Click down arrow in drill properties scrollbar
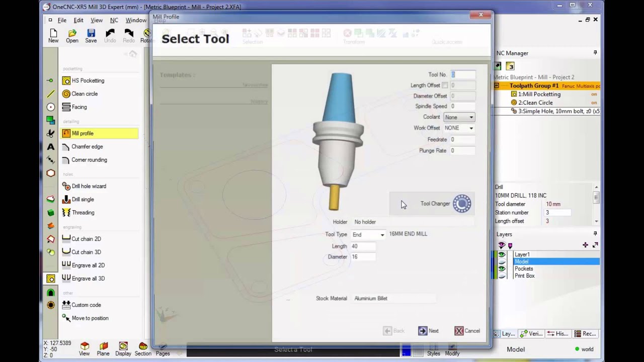The height and width of the screenshot is (362, 644). pyautogui.click(x=596, y=221)
